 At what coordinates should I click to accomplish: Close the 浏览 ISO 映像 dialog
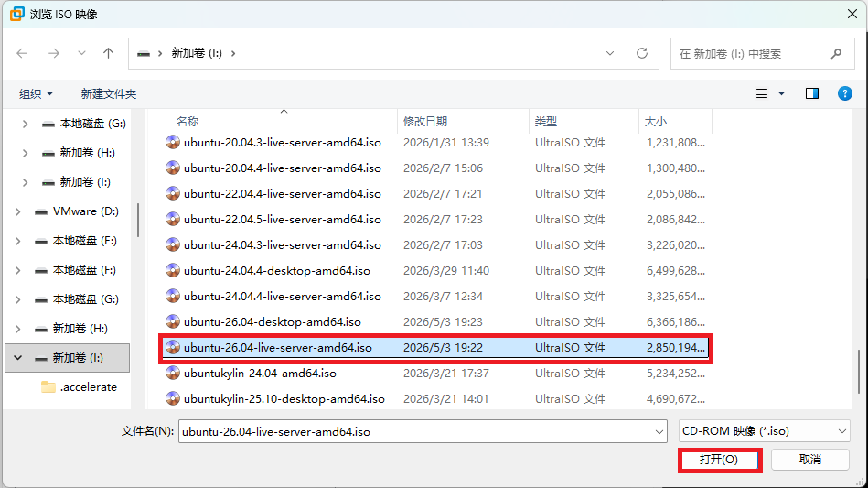tap(852, 14)
